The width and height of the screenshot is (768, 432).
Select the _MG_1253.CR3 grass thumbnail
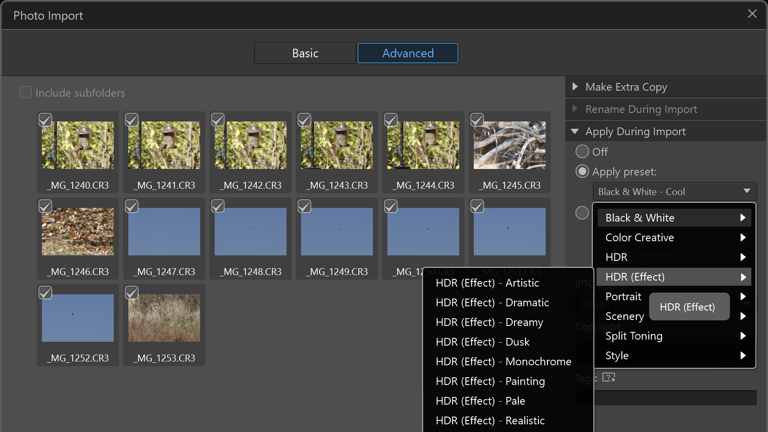click(x=164, y=318)
